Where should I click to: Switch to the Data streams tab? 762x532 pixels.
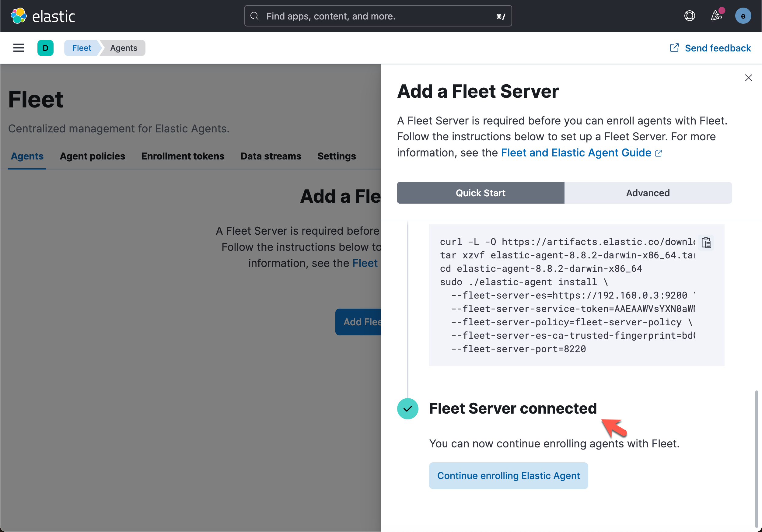click(x=271, y=156)
